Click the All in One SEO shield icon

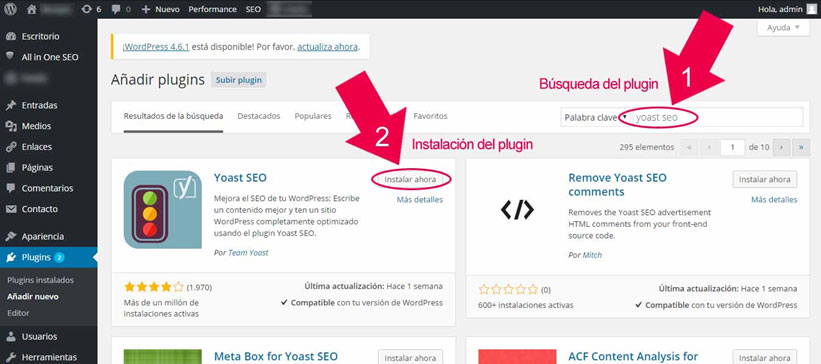[x=11, y=57]
